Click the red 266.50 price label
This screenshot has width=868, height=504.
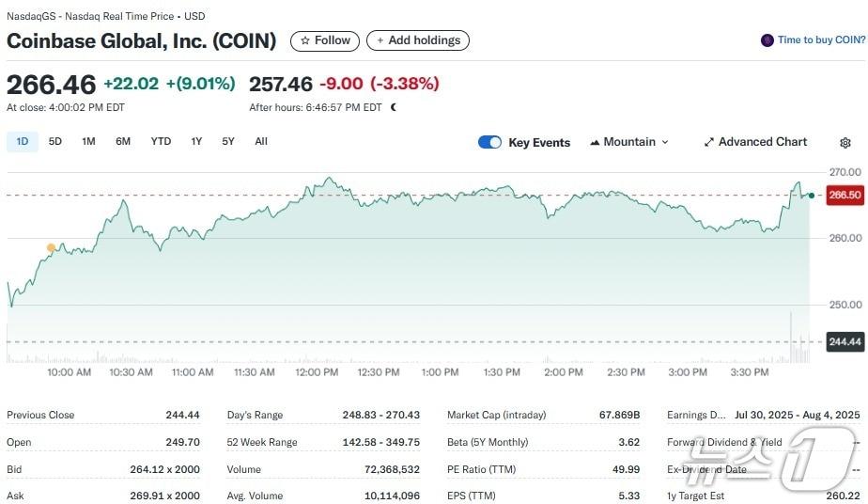[845, 195]
